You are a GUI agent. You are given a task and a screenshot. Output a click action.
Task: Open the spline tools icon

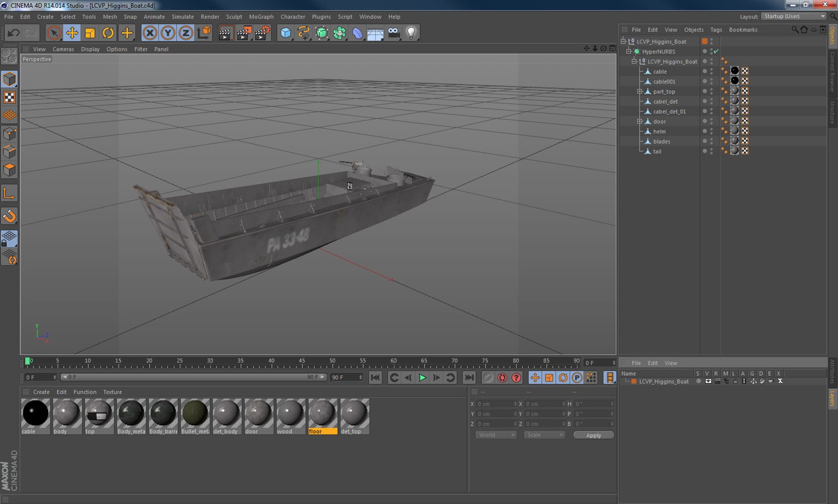click(x=304, y=33)
